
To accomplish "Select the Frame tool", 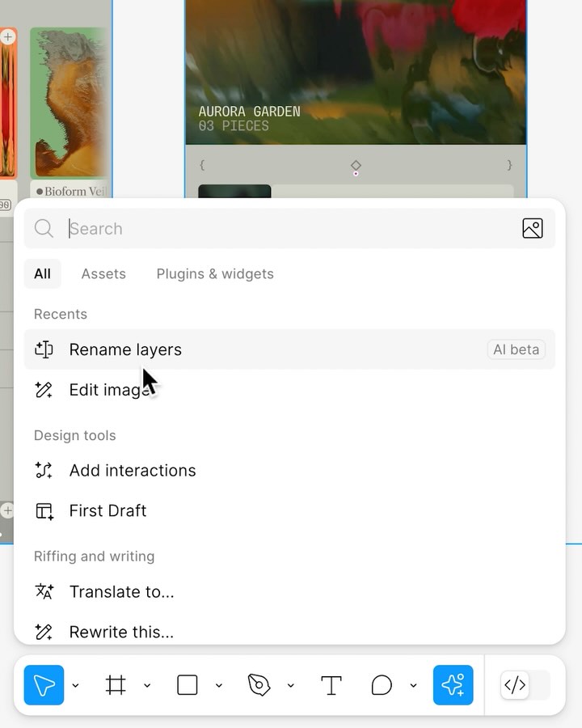I will [x=116, y=685].
